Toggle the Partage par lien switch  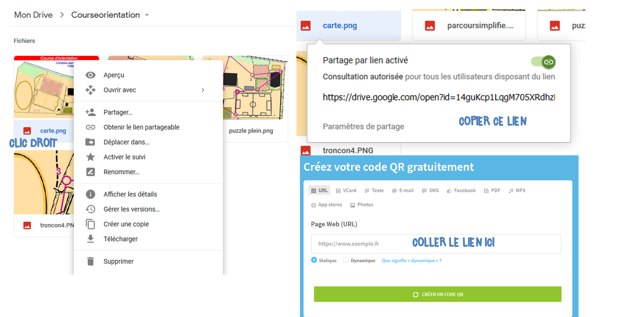click(543, 62)
